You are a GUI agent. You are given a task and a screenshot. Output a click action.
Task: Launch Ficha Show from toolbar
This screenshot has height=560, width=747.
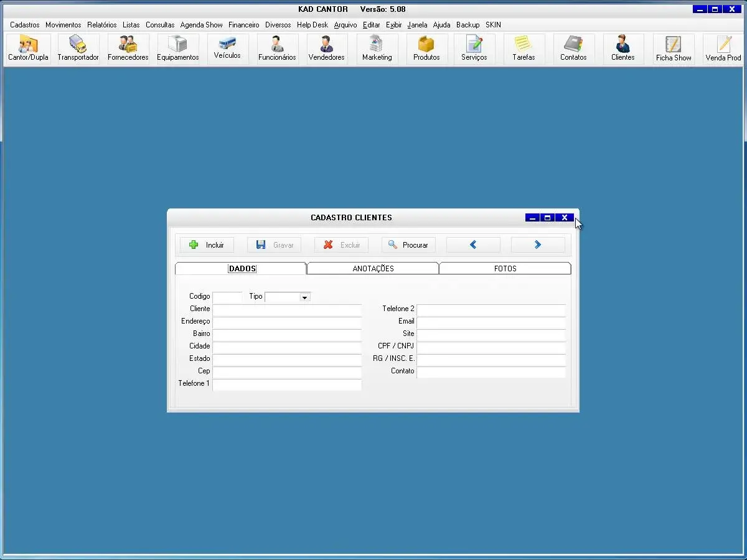[674, 49]
